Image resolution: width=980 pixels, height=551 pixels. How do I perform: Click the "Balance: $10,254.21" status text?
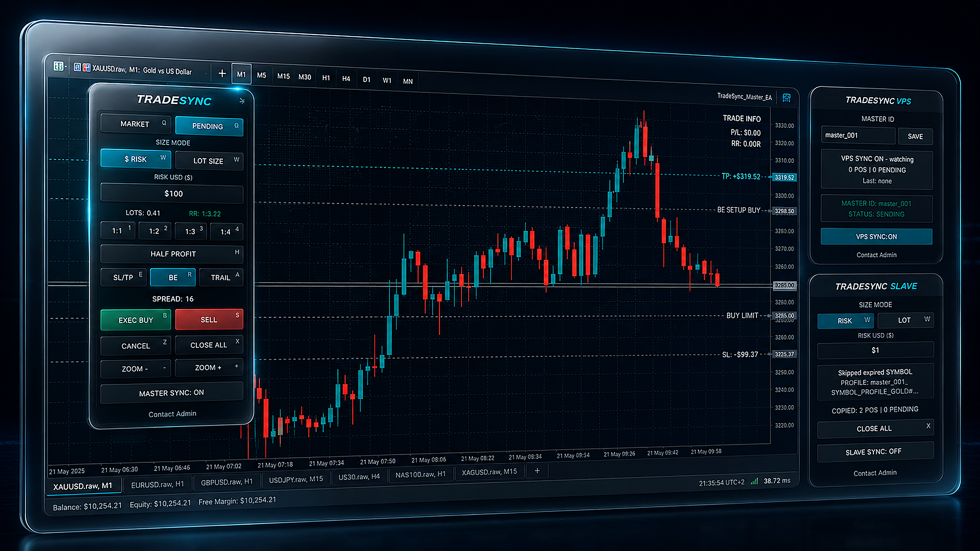pyautogui.click(x=88, y=506)
